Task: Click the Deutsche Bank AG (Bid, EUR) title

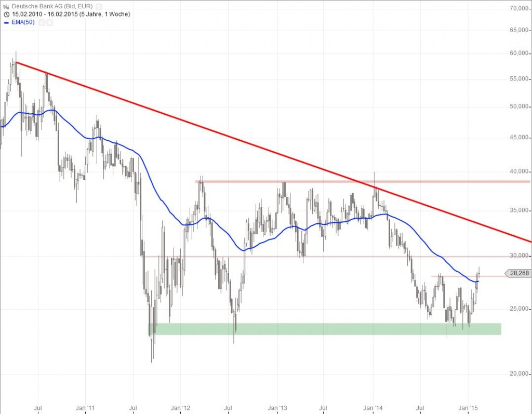Action: (52, 6)
